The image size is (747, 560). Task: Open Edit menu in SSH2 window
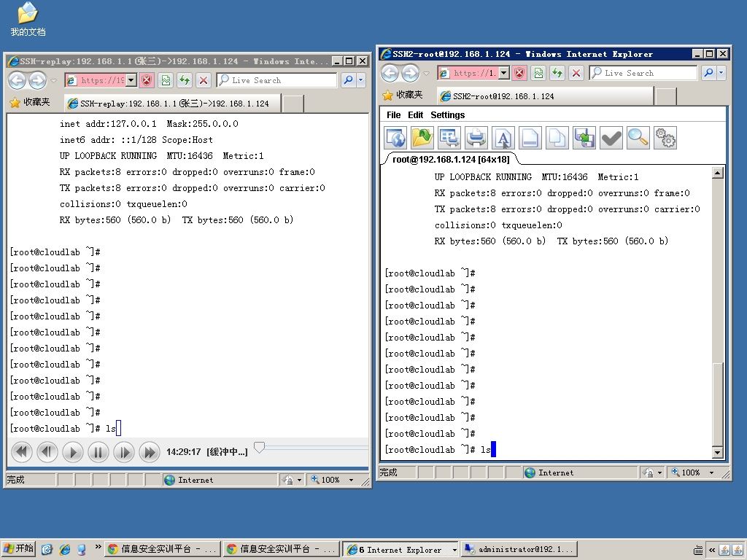point(415,114)
